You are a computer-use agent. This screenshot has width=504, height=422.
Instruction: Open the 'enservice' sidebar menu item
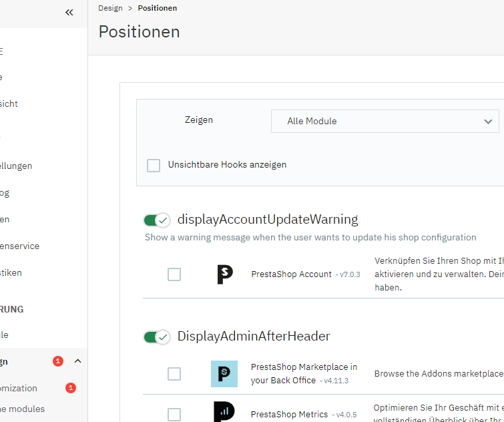(19, 246)
